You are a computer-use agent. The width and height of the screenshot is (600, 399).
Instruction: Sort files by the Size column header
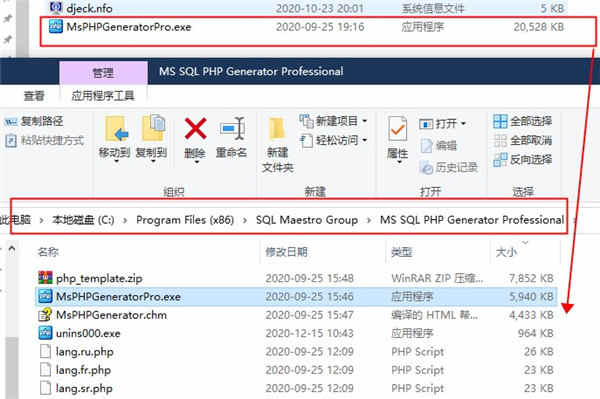(x=506, y=252)
